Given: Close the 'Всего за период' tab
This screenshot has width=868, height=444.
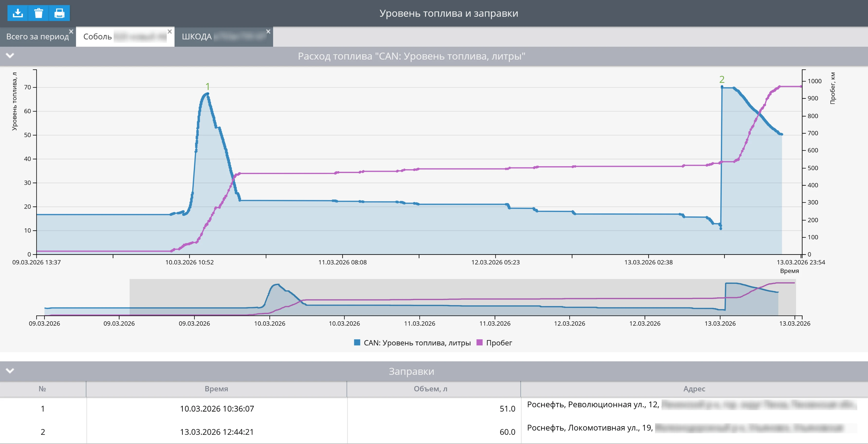Looking at the screenshot, I should [71, 31].
